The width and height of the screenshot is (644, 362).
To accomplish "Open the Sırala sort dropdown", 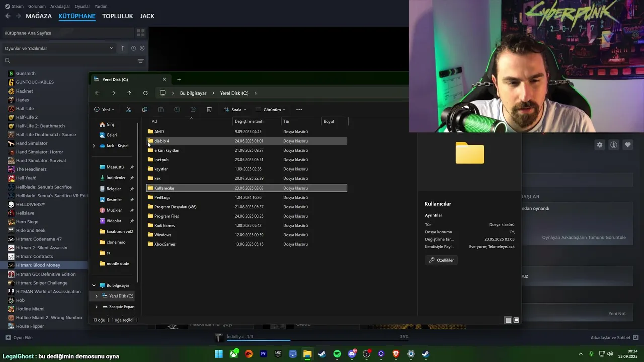I will coord(235,109).
